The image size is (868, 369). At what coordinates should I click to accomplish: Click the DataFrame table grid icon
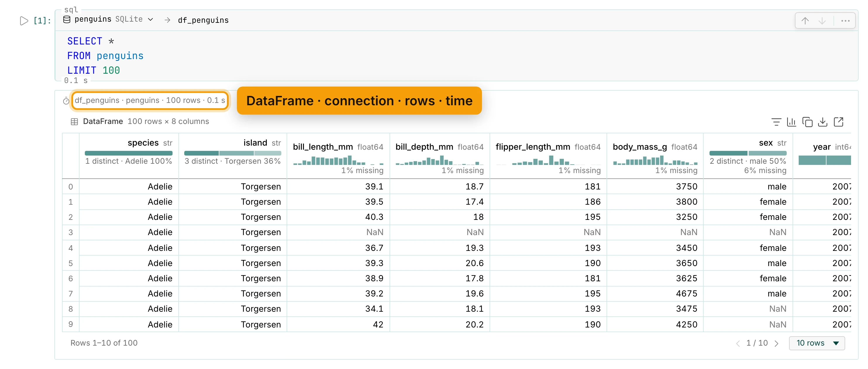tap(75, 122)
